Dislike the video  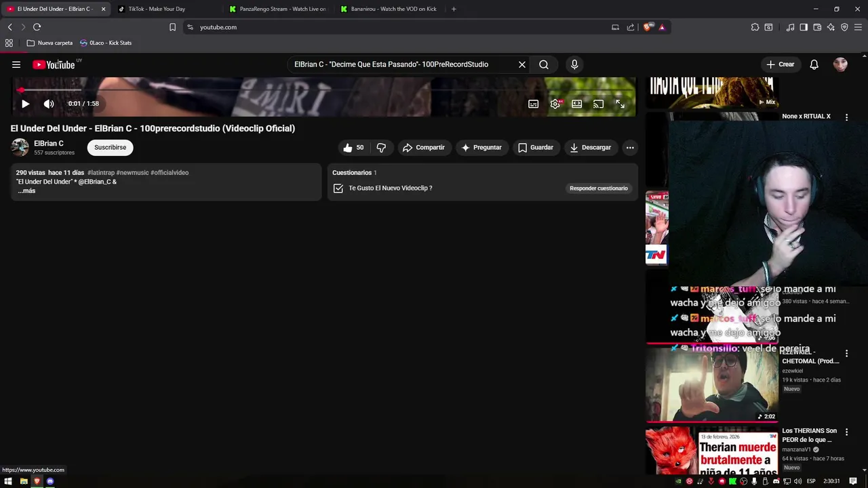click(x=381, y=147)
